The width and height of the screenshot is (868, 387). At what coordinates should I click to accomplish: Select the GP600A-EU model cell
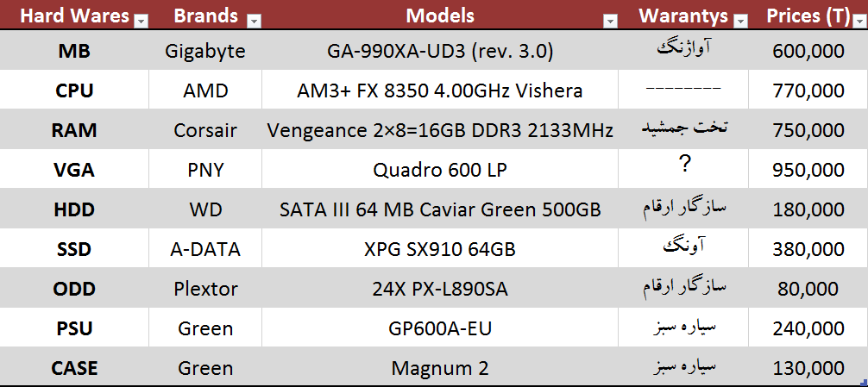coord(440,328)
